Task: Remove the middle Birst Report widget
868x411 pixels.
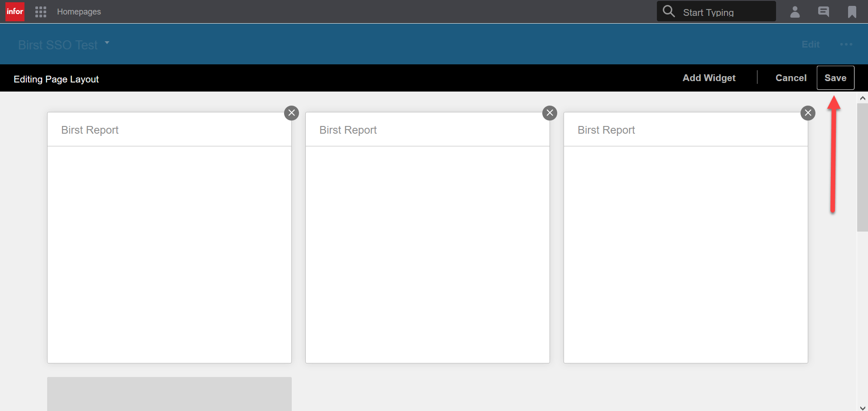Action: [550, 113]
